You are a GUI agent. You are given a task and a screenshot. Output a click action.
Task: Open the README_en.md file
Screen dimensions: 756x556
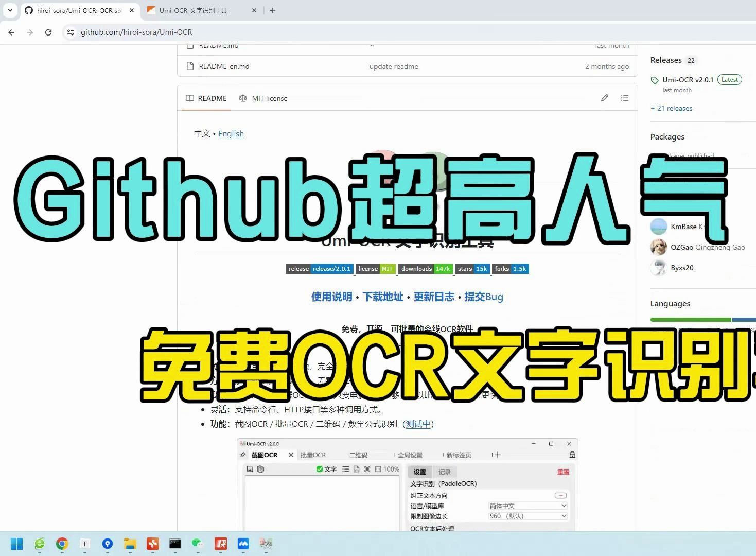tap(224, 66)
